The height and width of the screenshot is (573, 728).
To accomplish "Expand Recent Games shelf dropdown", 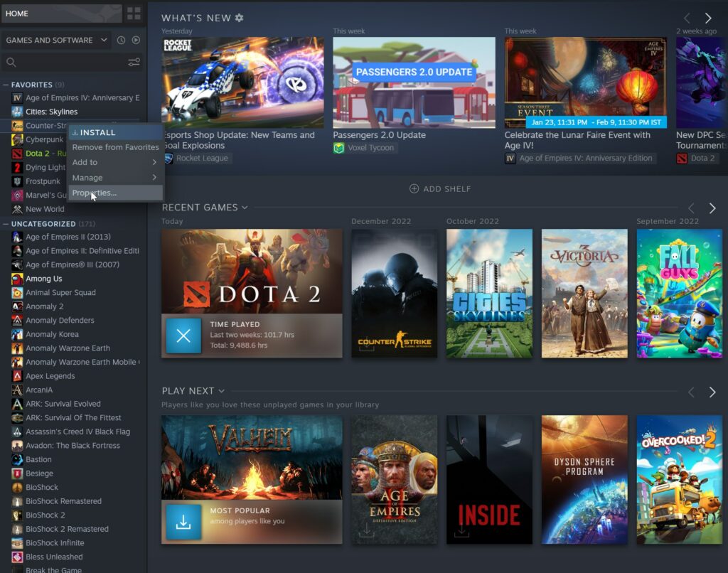I will (x=245, y=208).
